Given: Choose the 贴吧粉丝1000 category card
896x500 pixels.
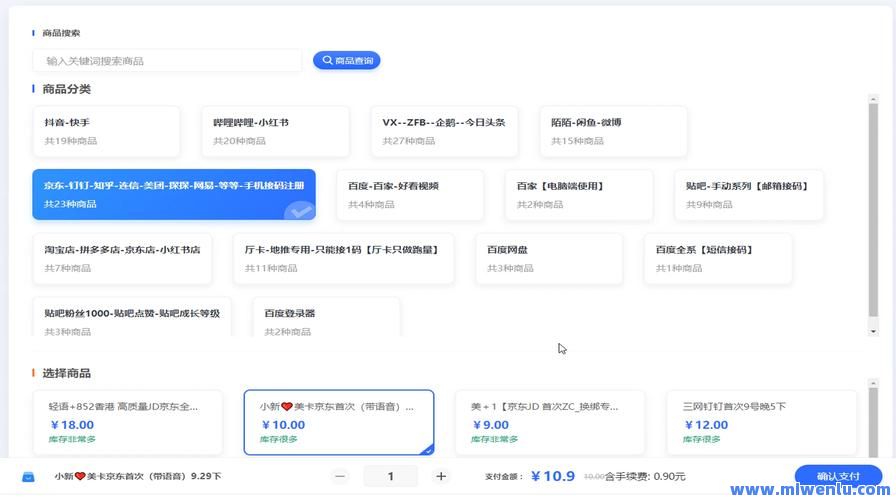Looking at the screenshot, I should [x=132, y=317].
